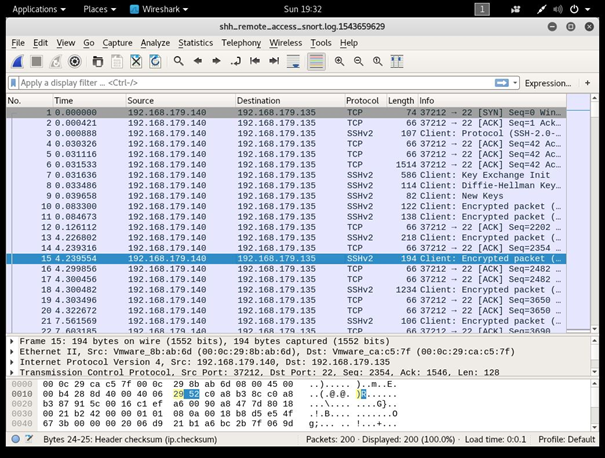Toggle packet colorization rules
The height and width of the screenshot is (458, 605).
point(316,61)
